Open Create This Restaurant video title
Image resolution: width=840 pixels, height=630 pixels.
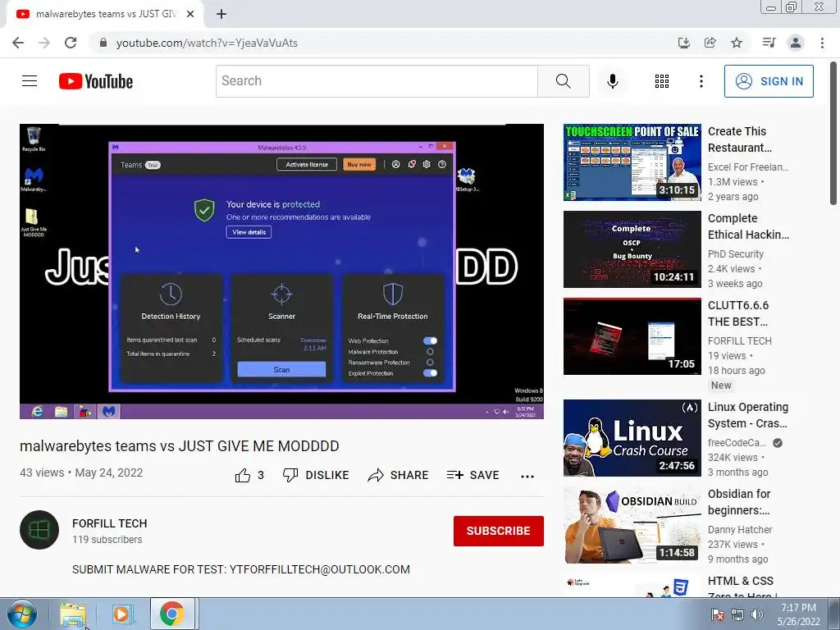(740, 139)
